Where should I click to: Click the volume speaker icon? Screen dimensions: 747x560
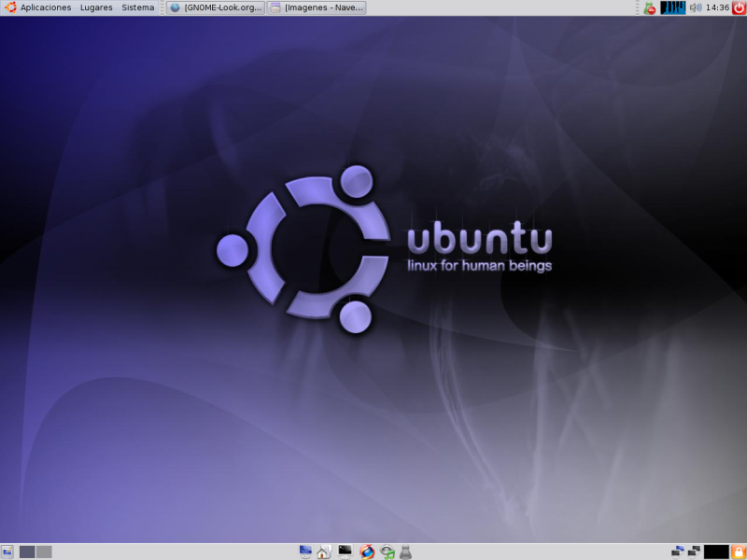pyautogui.click(x=696, y=7)
